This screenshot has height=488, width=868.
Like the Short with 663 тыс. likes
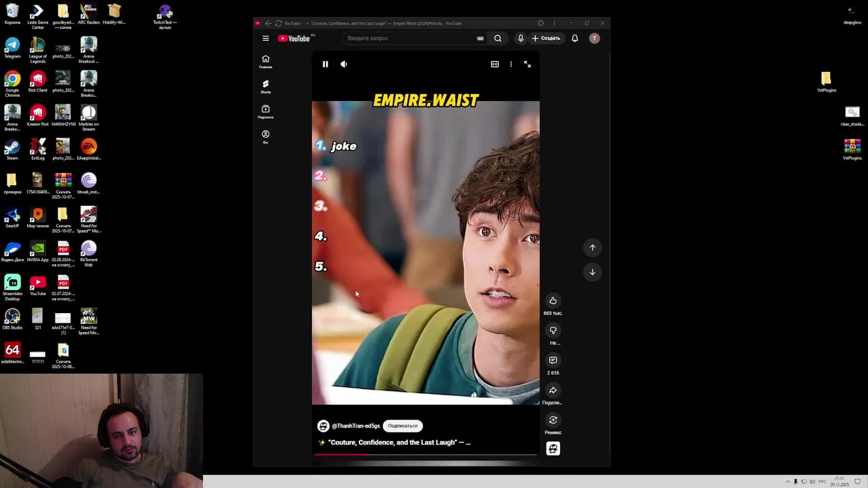tap(553, 301)
